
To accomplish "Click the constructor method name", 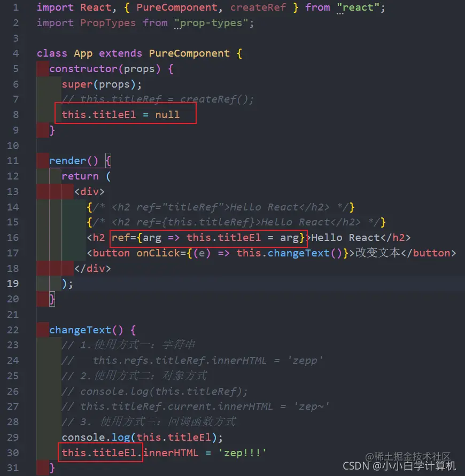I will 83,69.
